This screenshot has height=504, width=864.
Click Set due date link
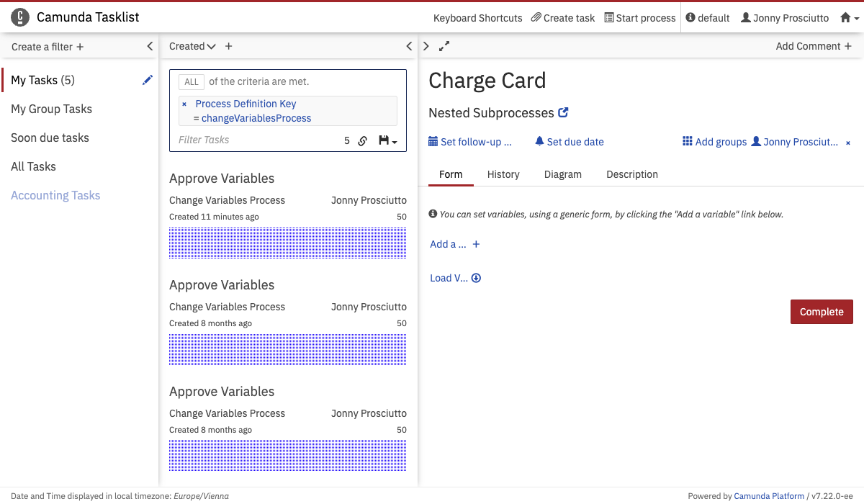click(570, 142)
